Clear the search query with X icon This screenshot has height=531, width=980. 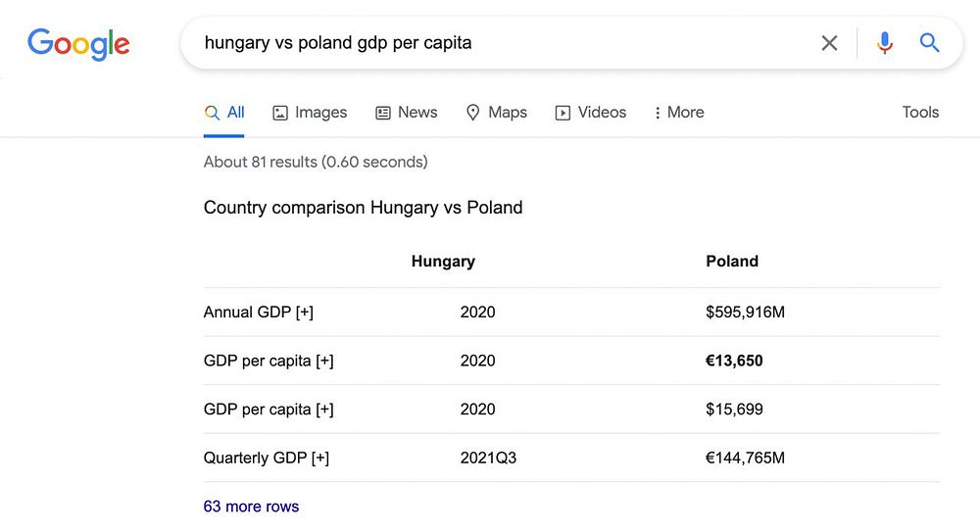[829, 43]
